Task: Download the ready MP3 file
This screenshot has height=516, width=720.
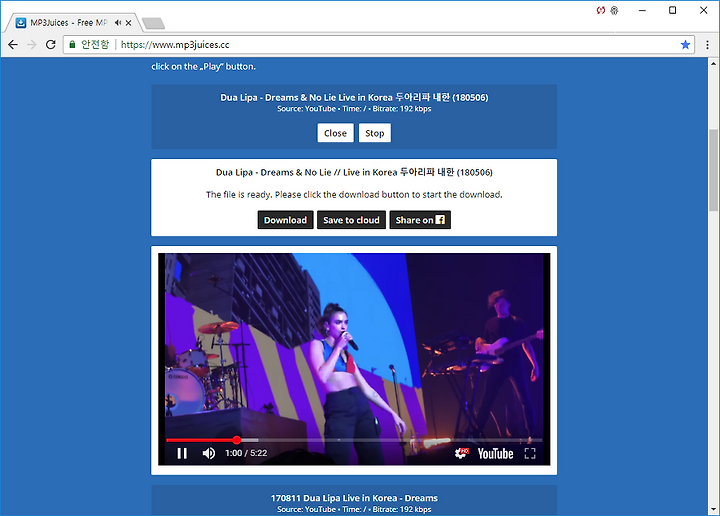Action: coord(285,220)
